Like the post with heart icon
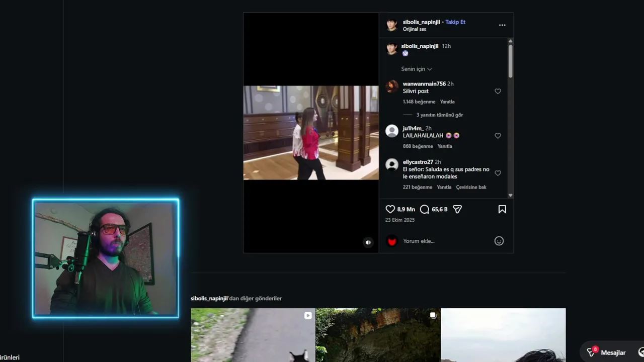Screen dimensions: 644x362 390,209
